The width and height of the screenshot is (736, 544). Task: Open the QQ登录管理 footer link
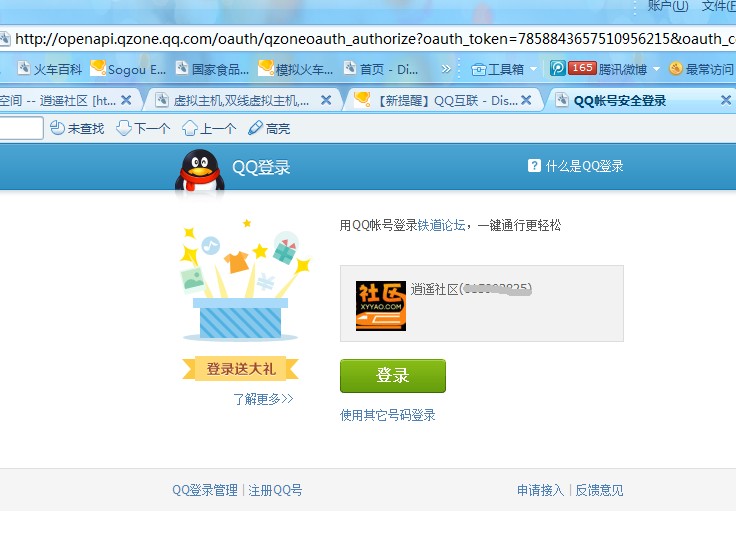[x=205, y=490]
